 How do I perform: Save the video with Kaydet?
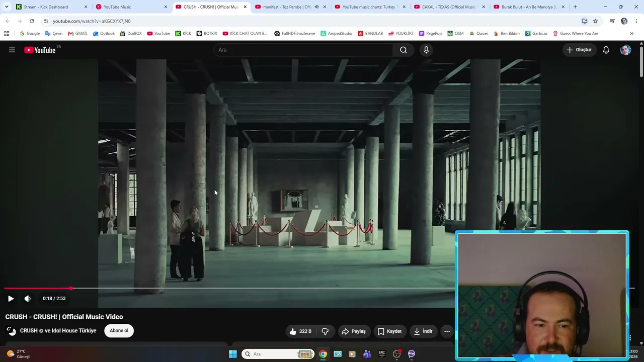click(x=389, y=331)
